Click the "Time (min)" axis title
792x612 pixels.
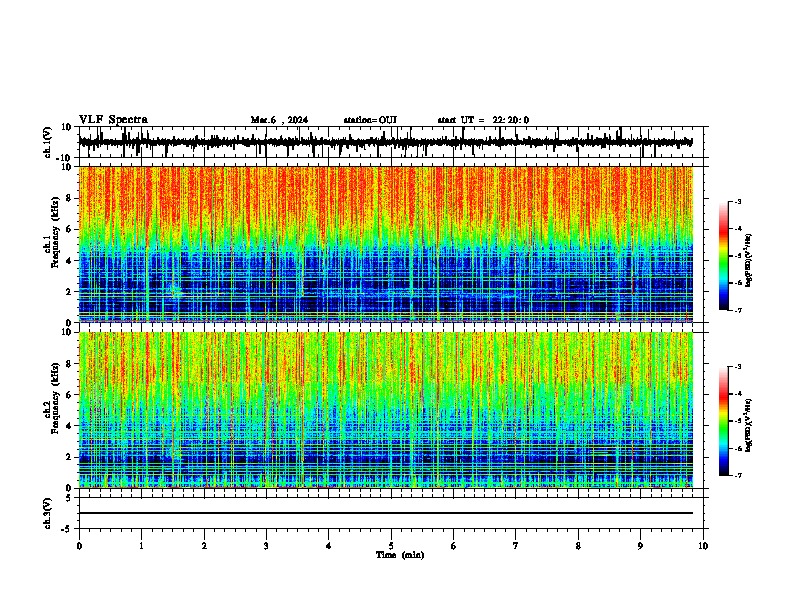coord(400,555)
